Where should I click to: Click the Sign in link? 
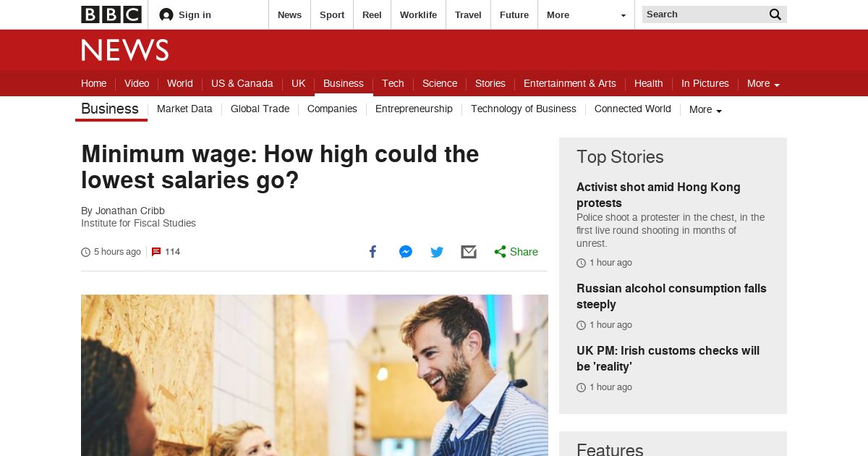pyautogui.click(x=195, y=14)
